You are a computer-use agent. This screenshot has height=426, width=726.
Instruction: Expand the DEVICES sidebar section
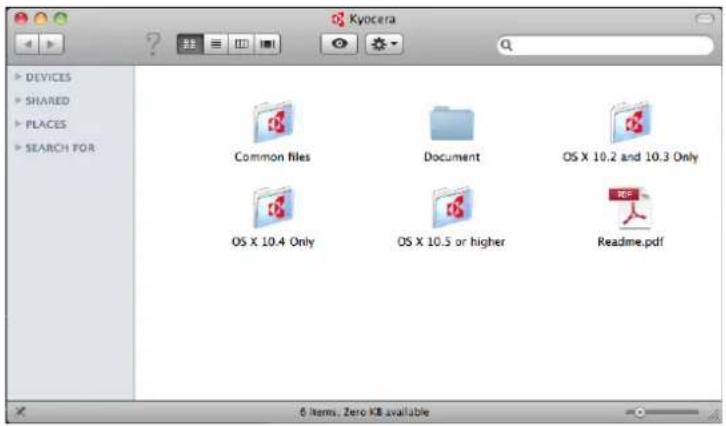[18, 76]
